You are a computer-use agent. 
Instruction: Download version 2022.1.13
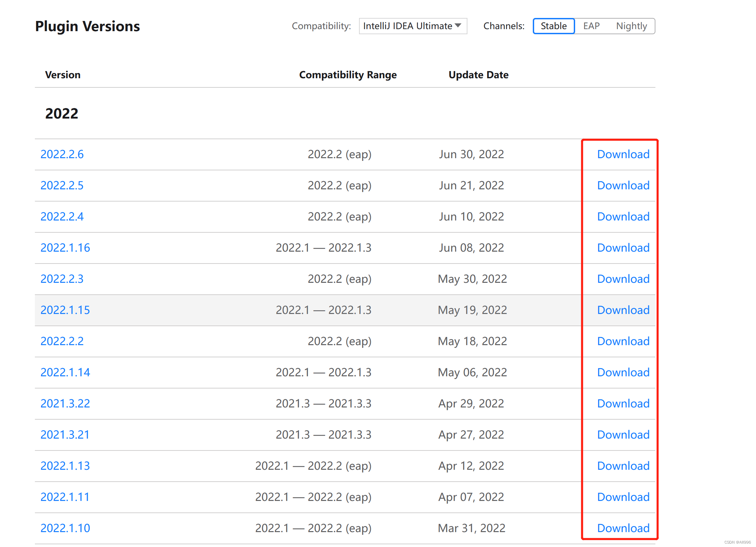623,466
